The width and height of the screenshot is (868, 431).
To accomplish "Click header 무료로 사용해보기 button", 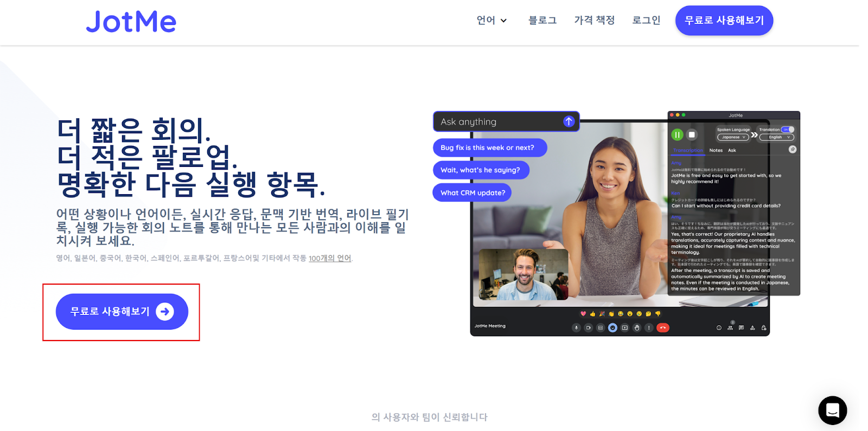I will tap(724, 21).
